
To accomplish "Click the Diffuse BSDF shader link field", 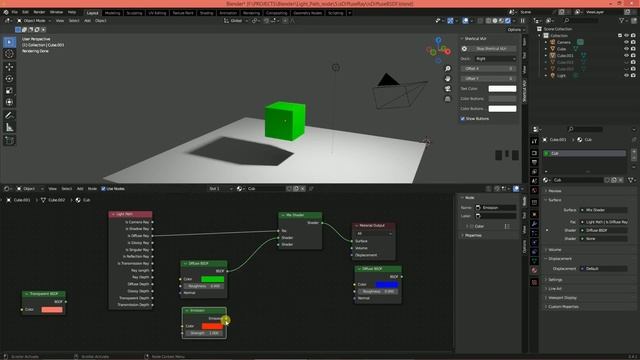I will click(604, 230).
